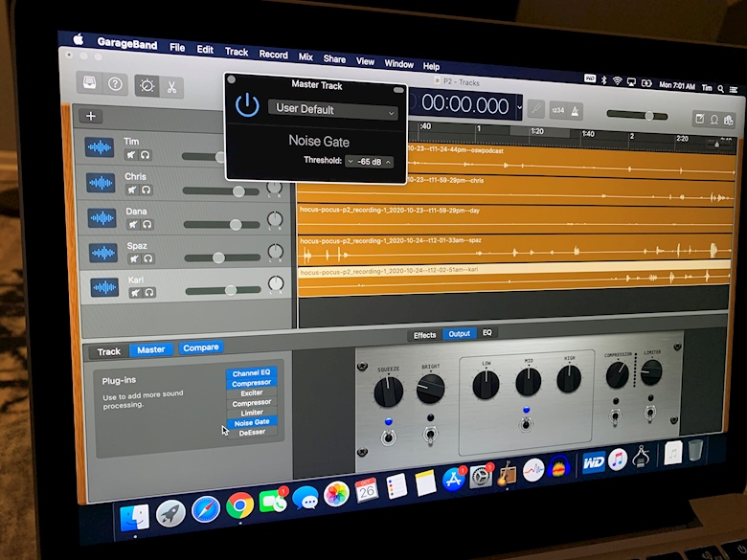The width and height of the screenshot is (747, 560).
Task: Flip the Bright toggle switch
Action: 430,434
